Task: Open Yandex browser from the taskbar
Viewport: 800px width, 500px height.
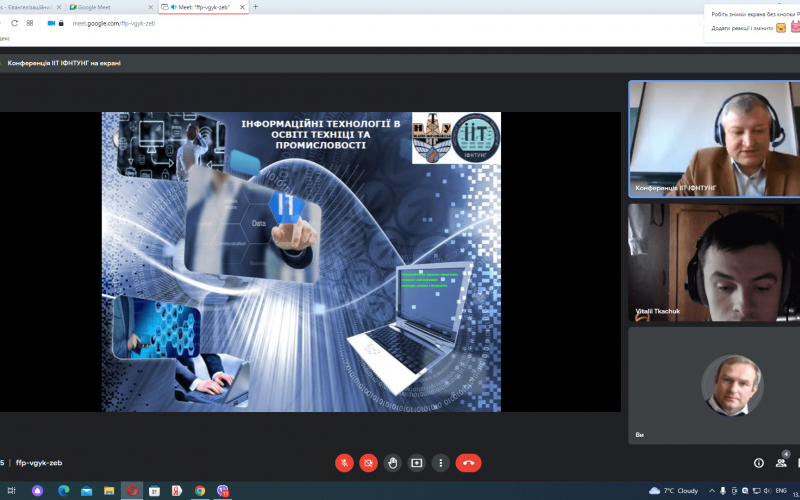Action: (x=177, y=491)
